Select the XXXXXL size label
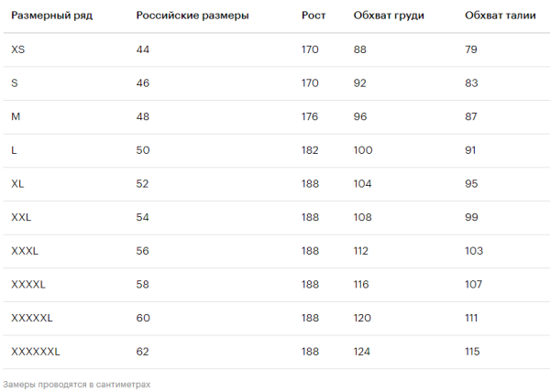550x392 pixels. [x=32, y=318]
